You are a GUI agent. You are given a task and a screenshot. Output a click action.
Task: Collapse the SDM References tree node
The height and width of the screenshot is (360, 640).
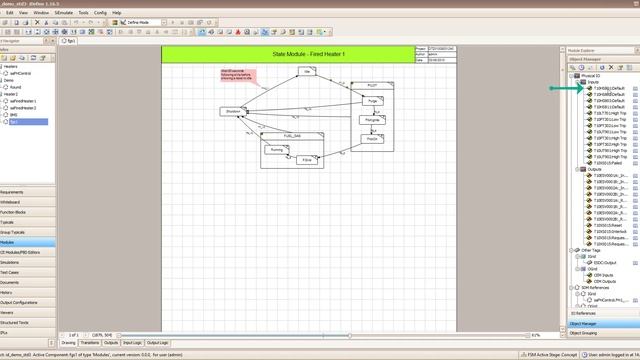pyautogui.click(x=571, y=288)
